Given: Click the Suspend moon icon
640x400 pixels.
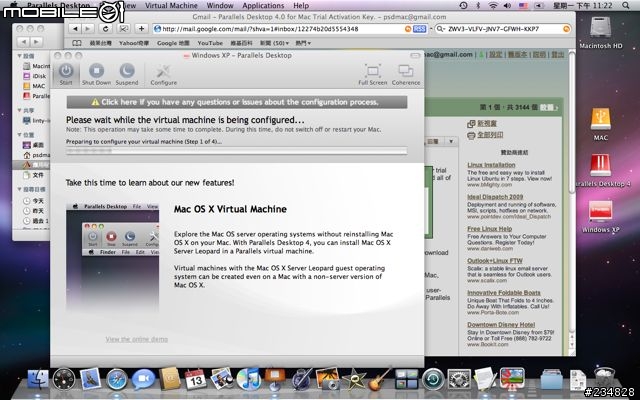Looking at the screenshot, I should 127,71.
